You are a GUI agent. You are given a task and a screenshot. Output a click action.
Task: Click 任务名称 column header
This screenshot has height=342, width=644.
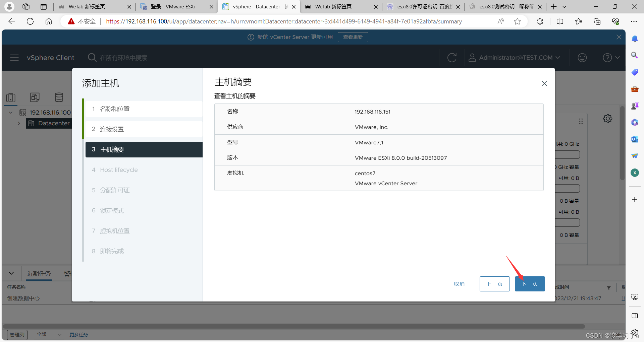[16, 287]
